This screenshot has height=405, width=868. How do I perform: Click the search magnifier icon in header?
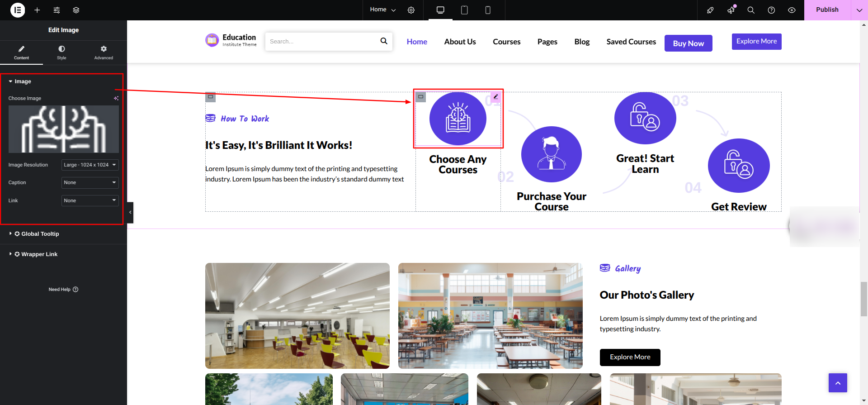click(384, 41)
